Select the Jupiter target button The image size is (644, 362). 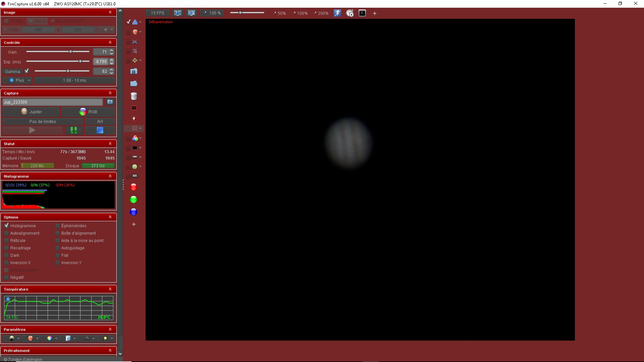pos(31,112)
